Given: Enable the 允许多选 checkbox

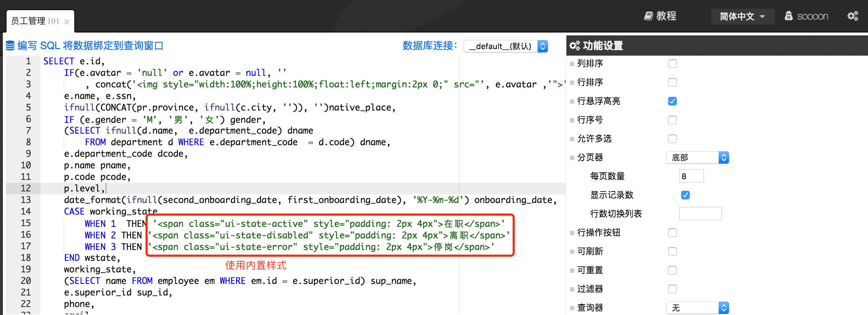Looking at the screenshot, I should [x=672, y=139].
